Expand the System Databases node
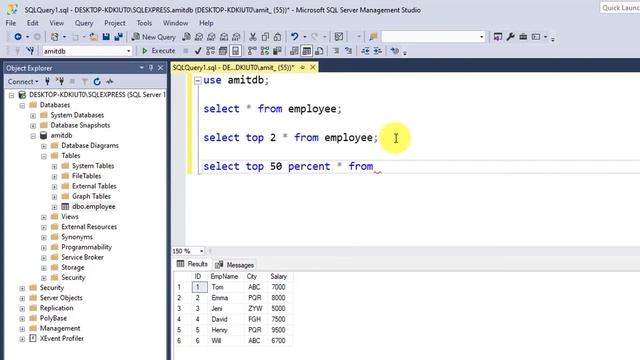Viewport: 640px width, 360px height. point(33,116)
